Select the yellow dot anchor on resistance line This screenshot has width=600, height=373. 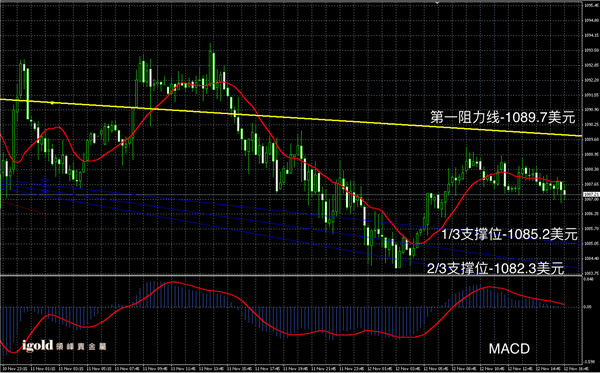click(x=52, y=103)
